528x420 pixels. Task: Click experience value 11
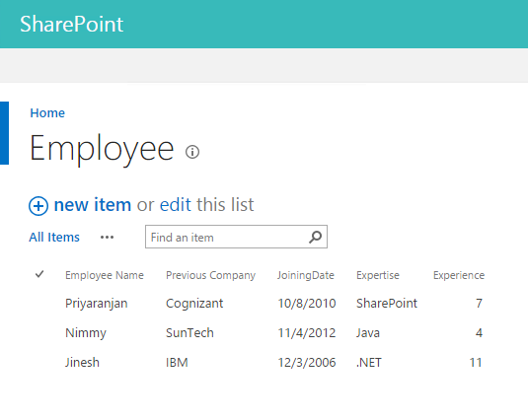click(476, 363)
